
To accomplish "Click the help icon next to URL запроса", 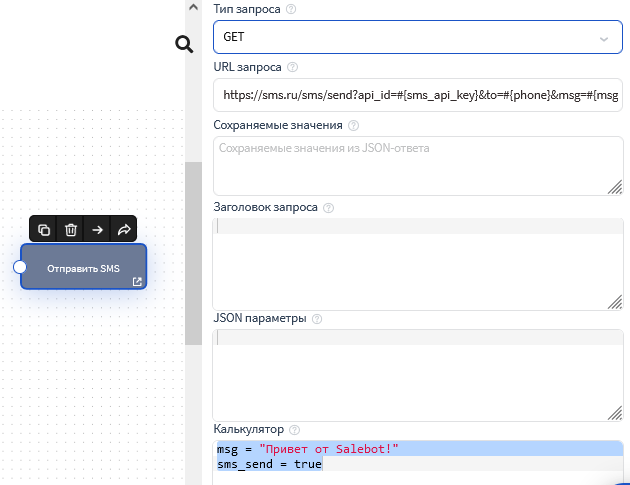I will coord(292,67).
